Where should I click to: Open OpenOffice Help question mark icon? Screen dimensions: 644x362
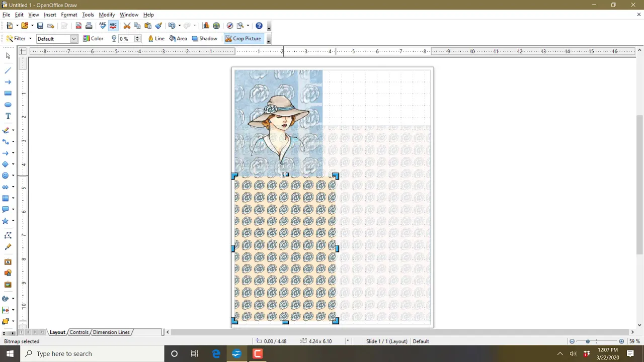pos(259,26)
